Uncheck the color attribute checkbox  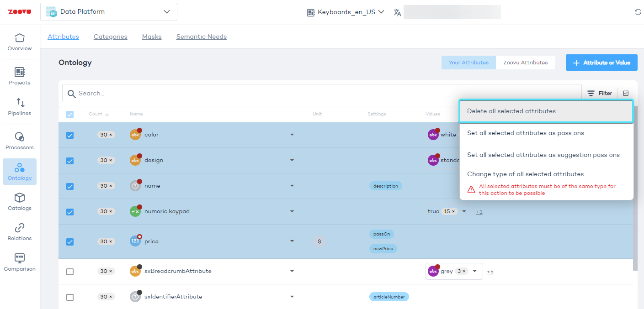point(70,135)
